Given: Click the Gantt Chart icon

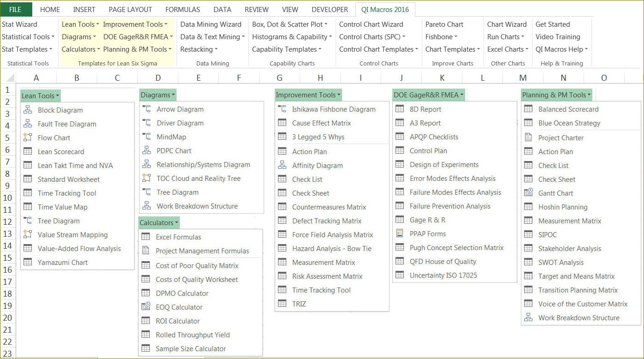Looking at the screenshot, I should coord(528,193).
